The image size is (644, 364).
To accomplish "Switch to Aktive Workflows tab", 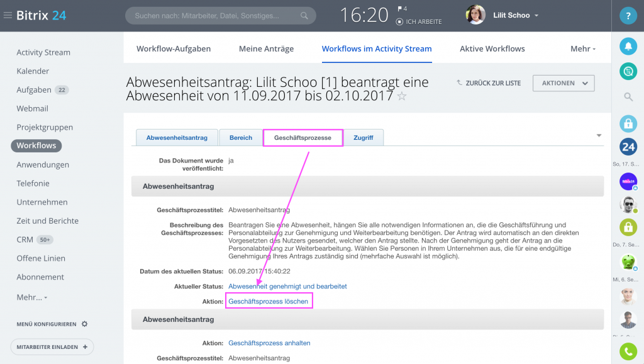I will tap(492, 49).
